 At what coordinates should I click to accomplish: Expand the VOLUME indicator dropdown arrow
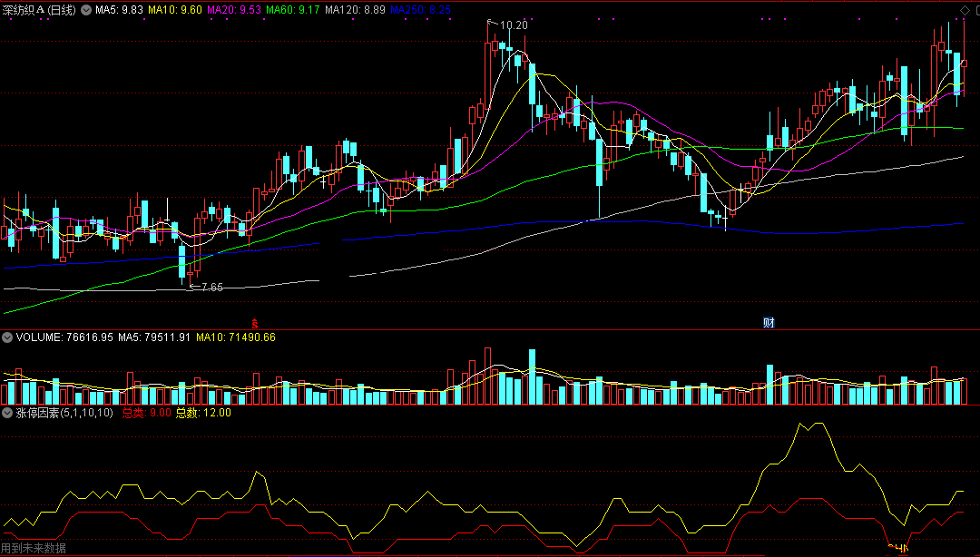7,337
